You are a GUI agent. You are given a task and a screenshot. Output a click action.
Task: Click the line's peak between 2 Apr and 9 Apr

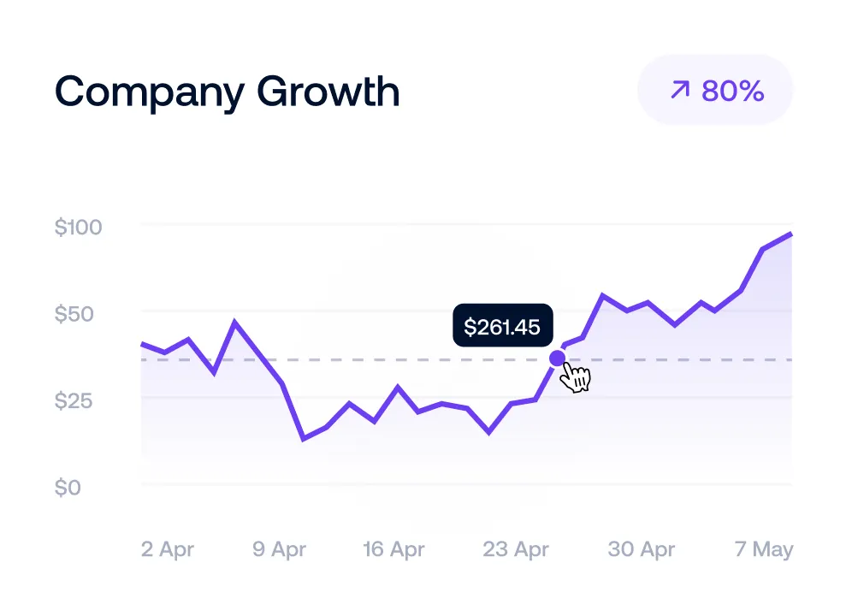coord(235,323)
